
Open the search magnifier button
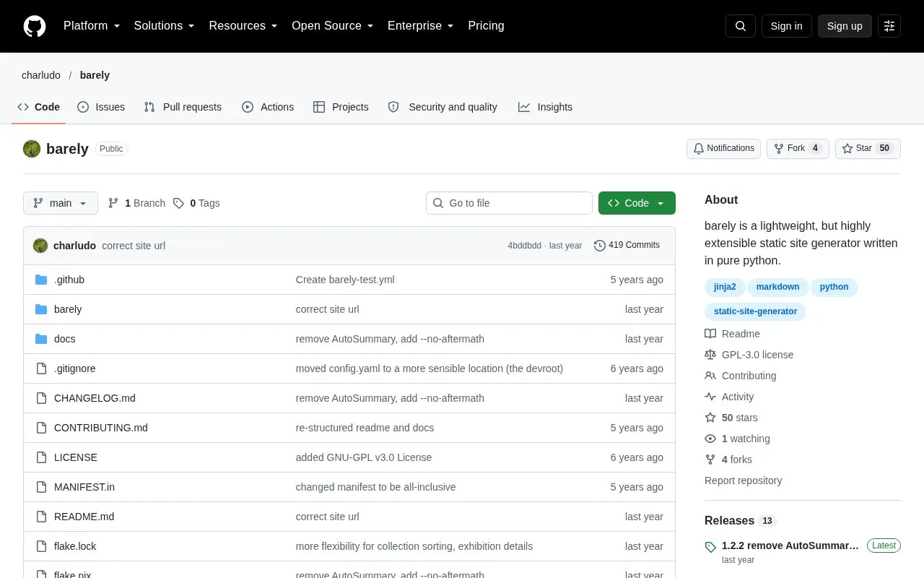741,26
